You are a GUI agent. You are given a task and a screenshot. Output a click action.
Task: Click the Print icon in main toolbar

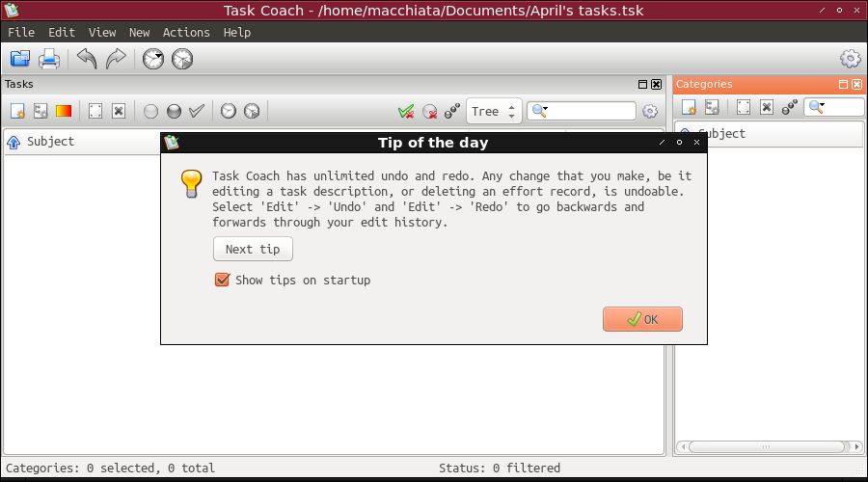coord(49,59)
